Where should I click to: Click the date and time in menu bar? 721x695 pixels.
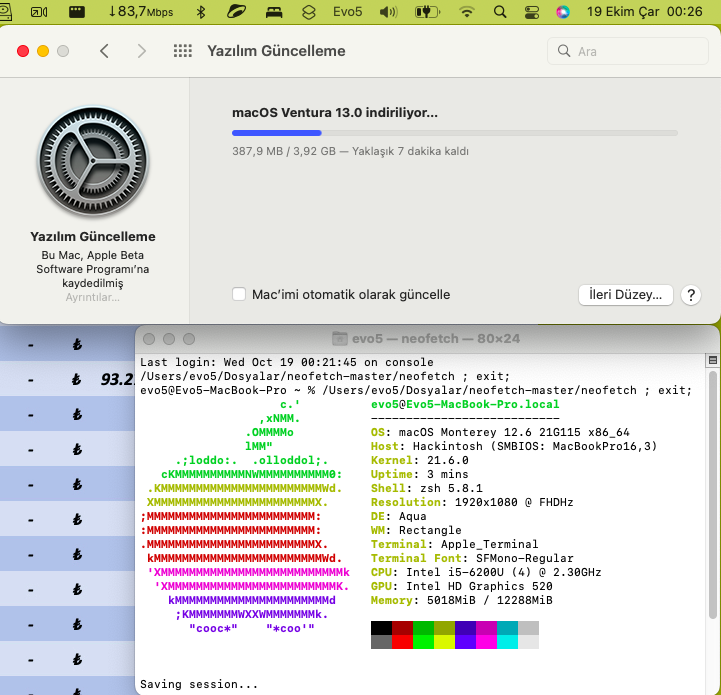658,12
